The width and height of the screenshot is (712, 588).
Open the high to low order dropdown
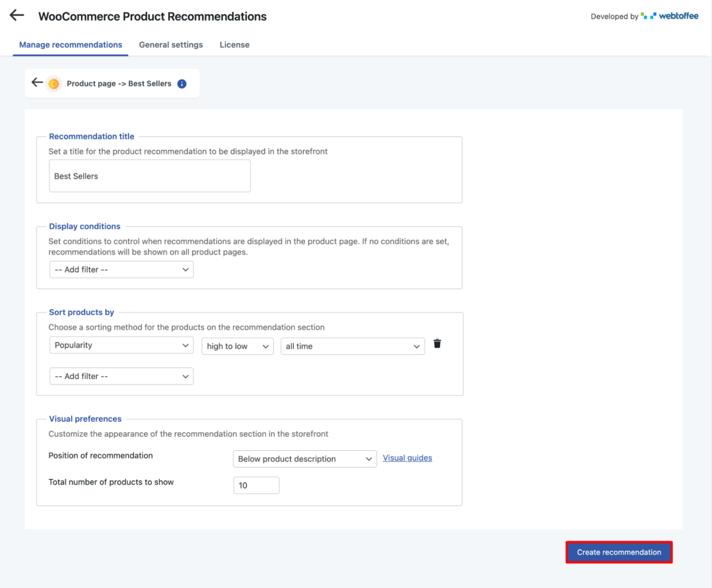[237, 346]
